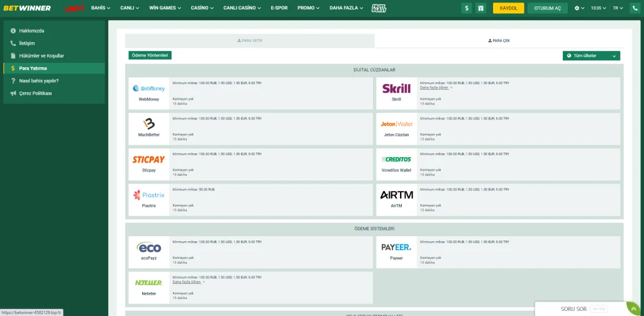The image size is (644, 316).
Task: Click the BetWinner logo
Action: (x=27, y=8)
